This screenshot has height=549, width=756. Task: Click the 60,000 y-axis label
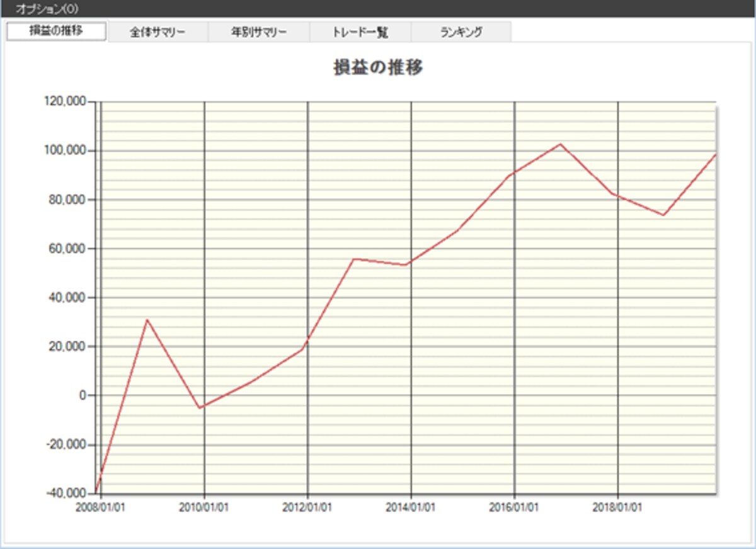(x=69, y=249)
